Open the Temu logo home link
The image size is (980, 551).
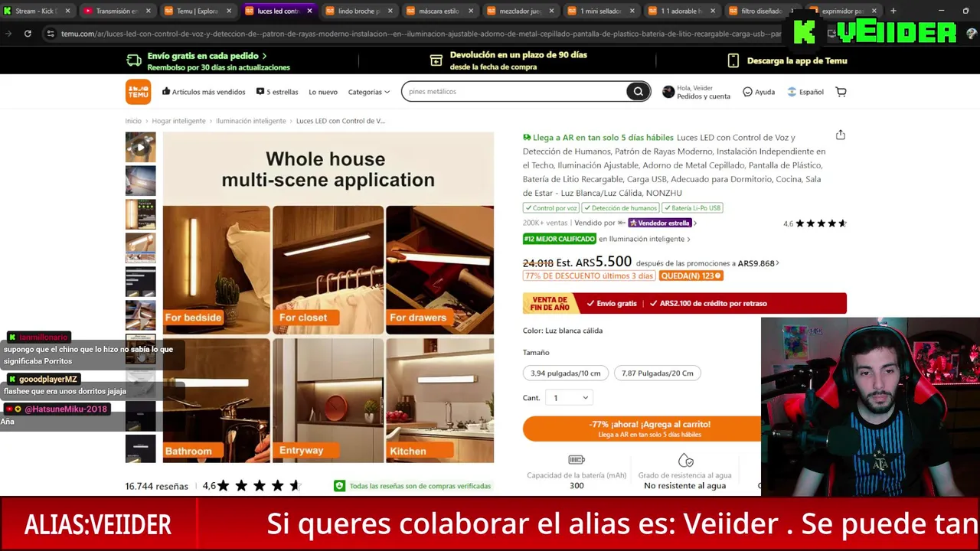point(139,92)
